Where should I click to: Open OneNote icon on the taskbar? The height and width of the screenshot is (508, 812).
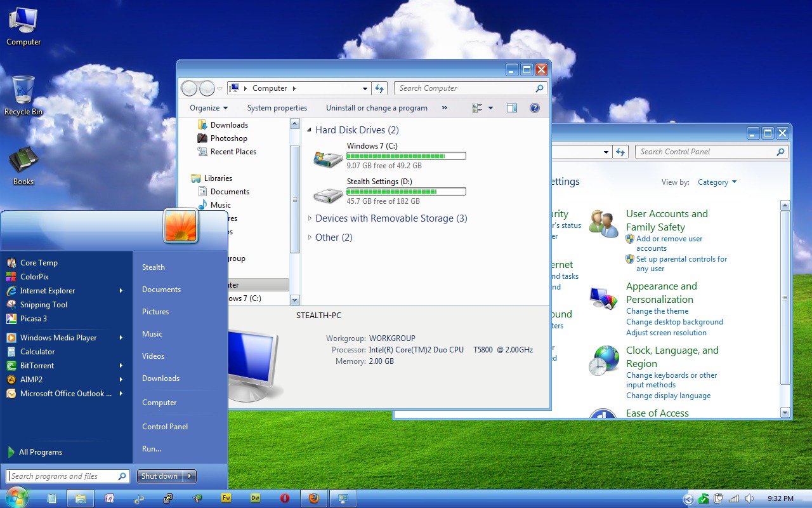[110, 498]
